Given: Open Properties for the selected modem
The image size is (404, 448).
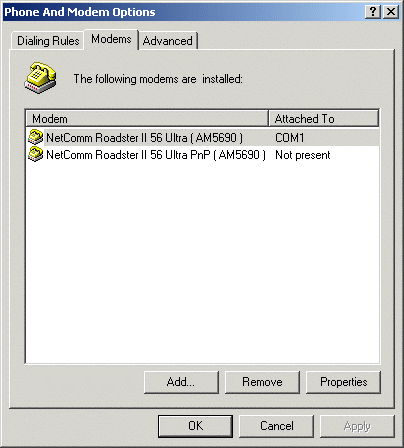Looking at the screenshot, I should [x=343, y=382].
